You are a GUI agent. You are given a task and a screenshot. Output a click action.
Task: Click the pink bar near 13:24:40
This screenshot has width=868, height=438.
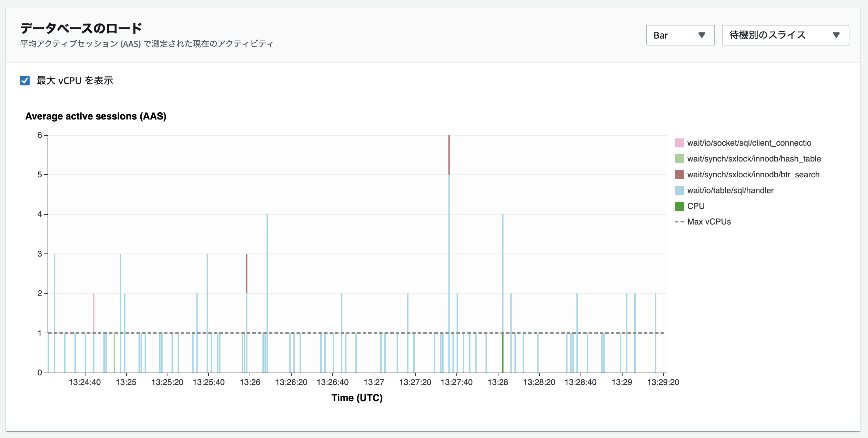pos(93,313)
